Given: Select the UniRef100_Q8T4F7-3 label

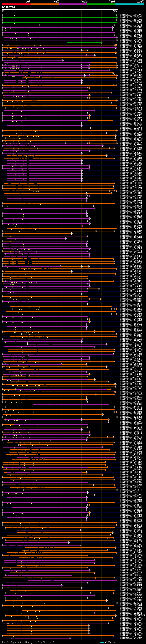Looking at the screenshot, I should (x=132, y=615).
